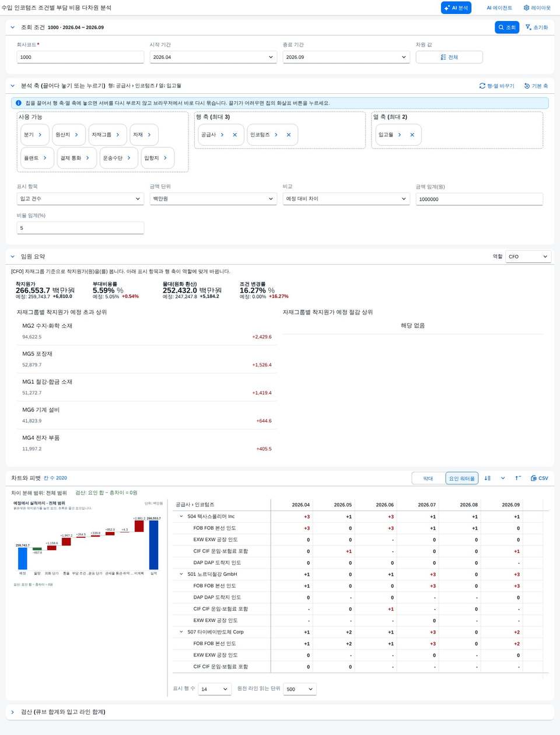
Task: Open the 역할 CFO dropdown
Action: (x=528, y=257)
